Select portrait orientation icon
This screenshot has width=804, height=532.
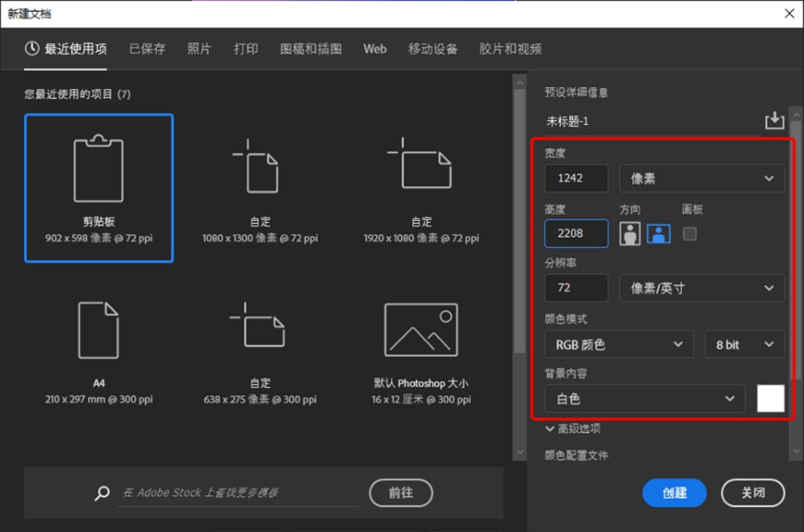(x=630, y=234)
